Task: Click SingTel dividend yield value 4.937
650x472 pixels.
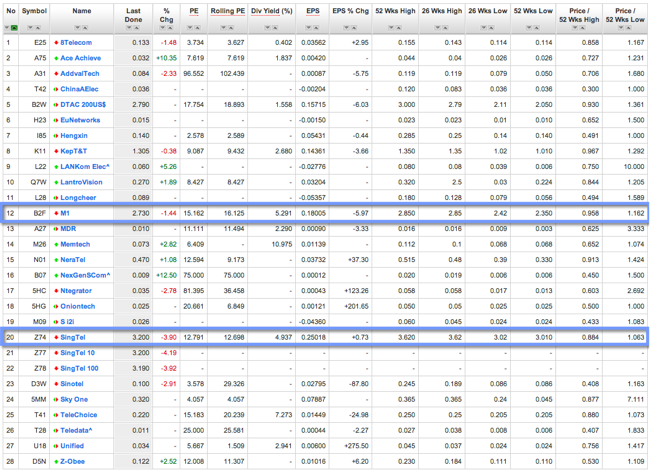Action: 284,337
